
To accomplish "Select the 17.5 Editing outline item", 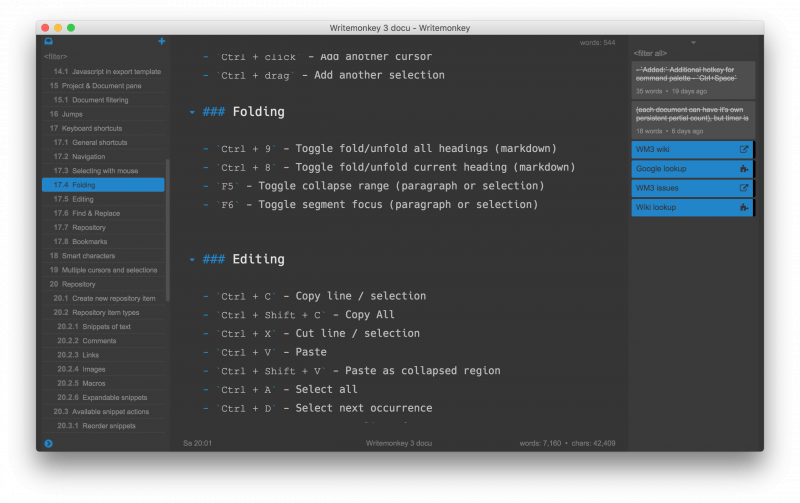I will click(73, 199).
